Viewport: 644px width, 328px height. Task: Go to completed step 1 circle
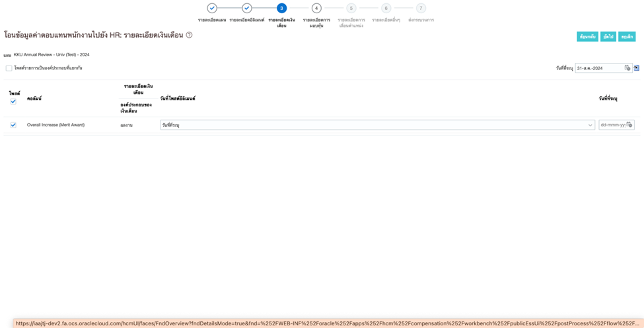212,9
